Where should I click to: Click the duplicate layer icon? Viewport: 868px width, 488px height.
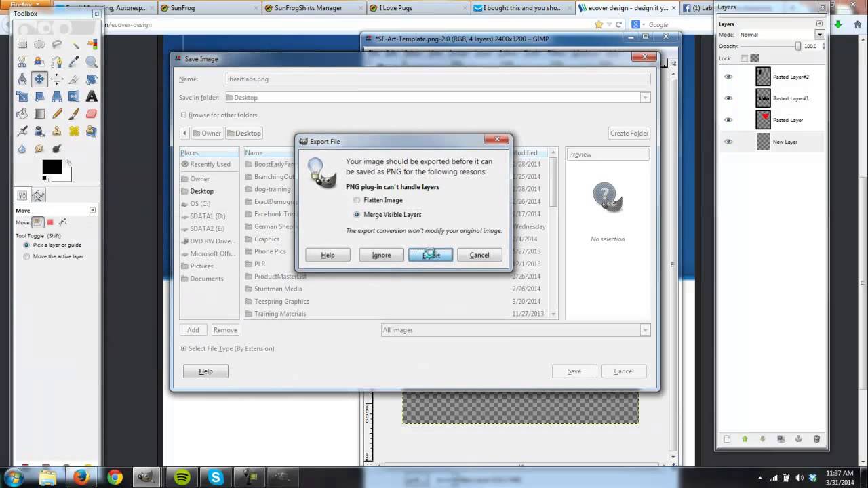(781, 439)
